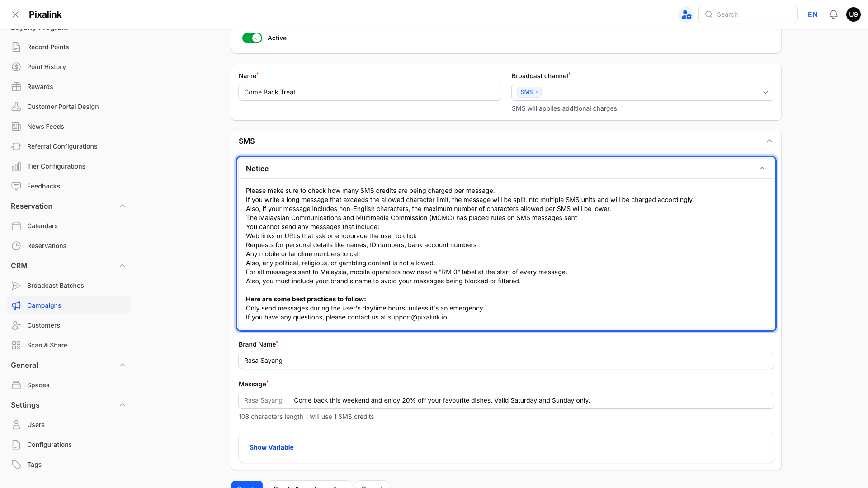Open the Broadcast channel dropdown

point(765,92)
